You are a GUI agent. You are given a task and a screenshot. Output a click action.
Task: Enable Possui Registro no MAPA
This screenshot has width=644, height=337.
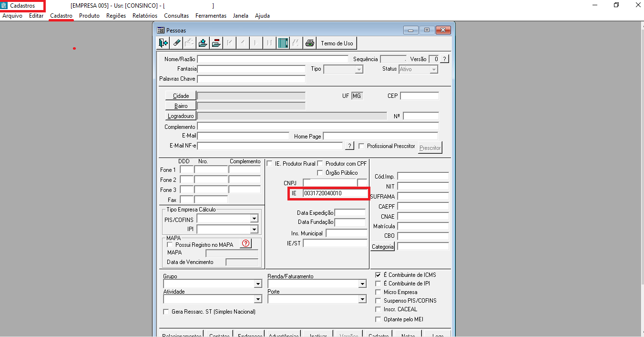[170, 244]
